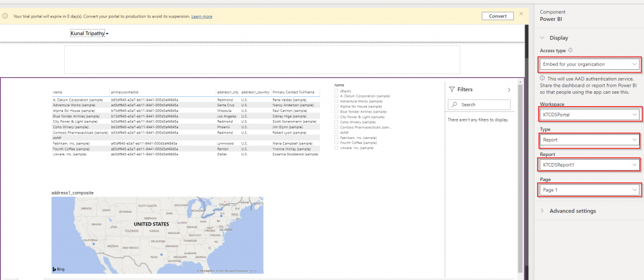The height and width of the screenshot is (280, 644).
Task: Click the search magnifier icon in Filters
Action: pyautogui.click(x=455, y=105)
